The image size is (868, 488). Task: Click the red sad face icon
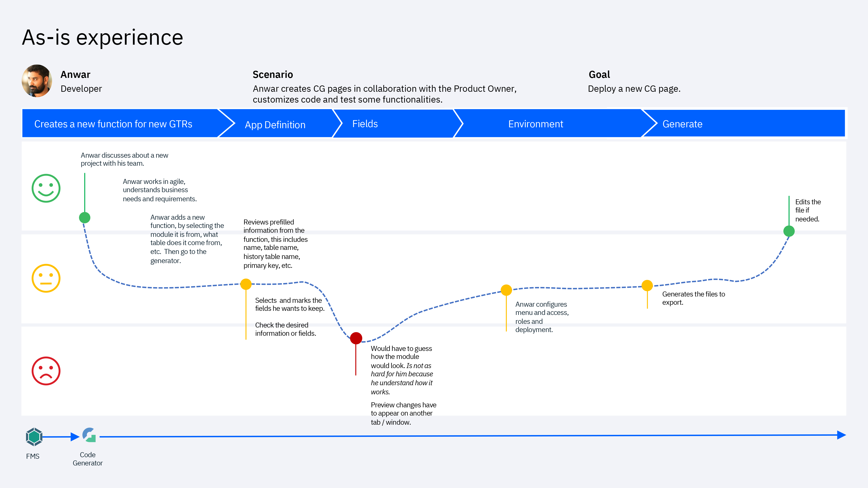pyautogui.click(x=46, y=371)
